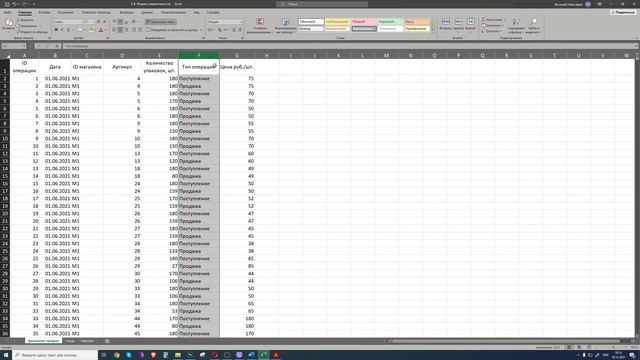
Task: Click the fill color bucket icon
Action: click(x=91, y=30)
